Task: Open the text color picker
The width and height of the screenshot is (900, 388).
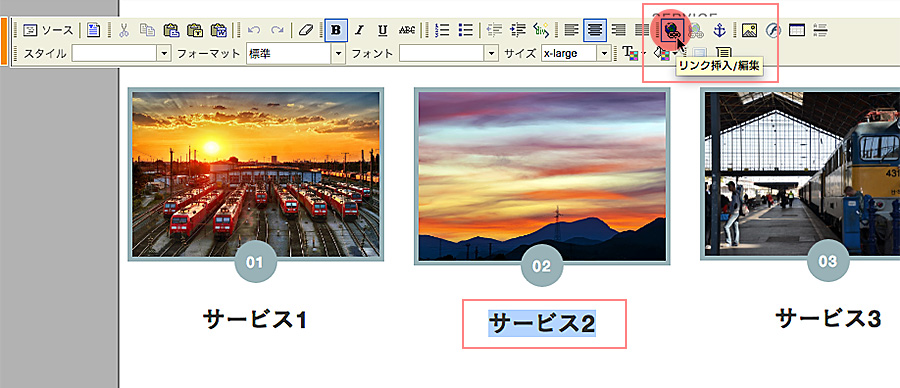Action: point(634,54)
